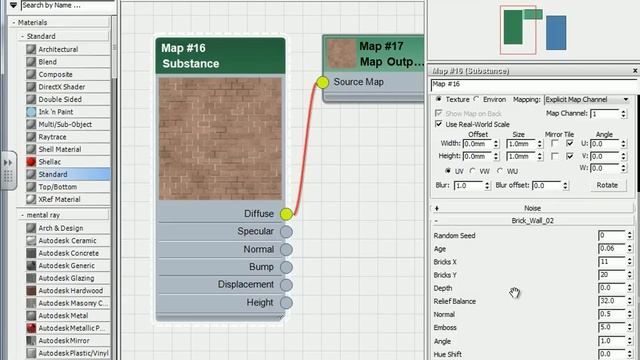Select the Autodesk Glazing icon
The width and height of the screenshot is (640, 360).
31,278
